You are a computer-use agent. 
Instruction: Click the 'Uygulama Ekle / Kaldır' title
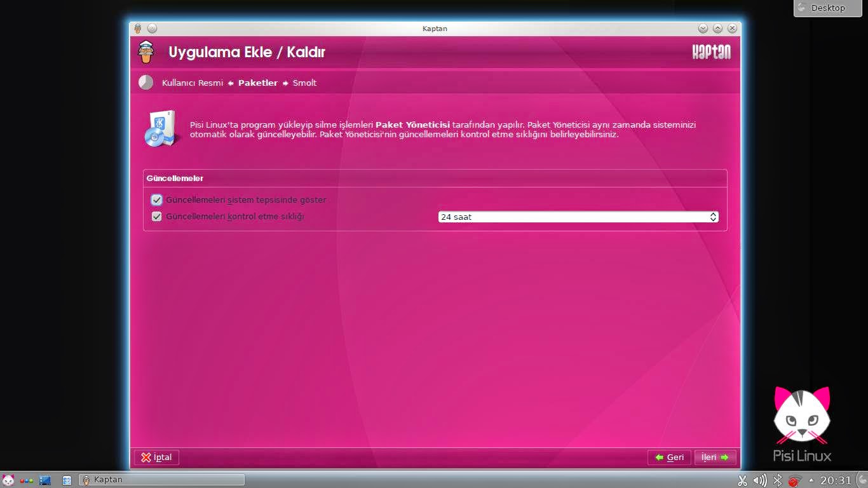(247, 52)
